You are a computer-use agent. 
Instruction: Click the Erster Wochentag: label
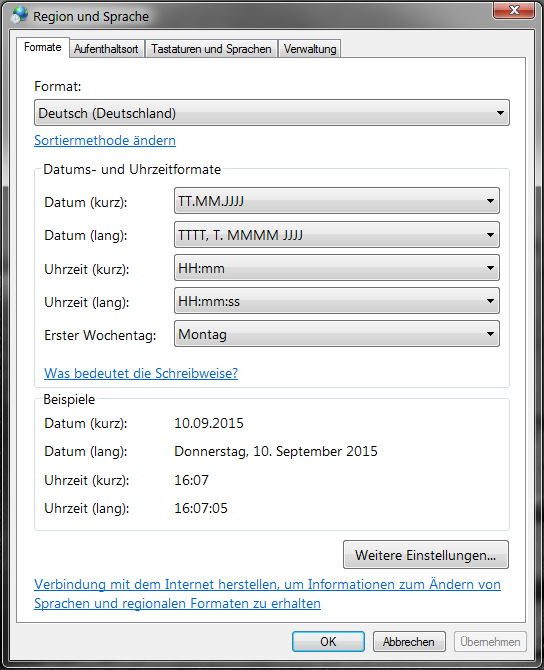[100, 335]
